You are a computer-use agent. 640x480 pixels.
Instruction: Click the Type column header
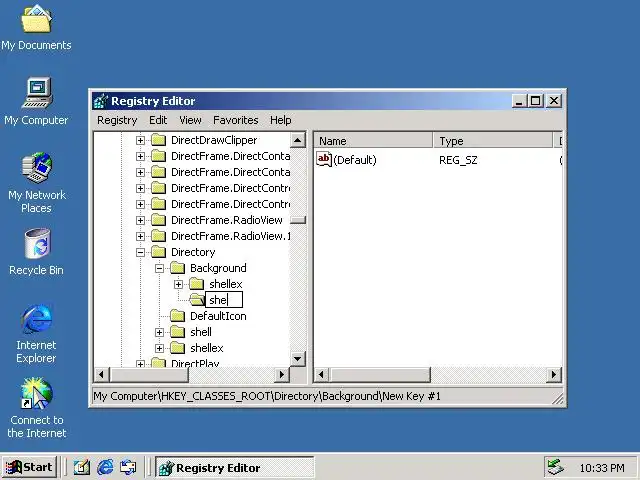(x=493, y=141)
